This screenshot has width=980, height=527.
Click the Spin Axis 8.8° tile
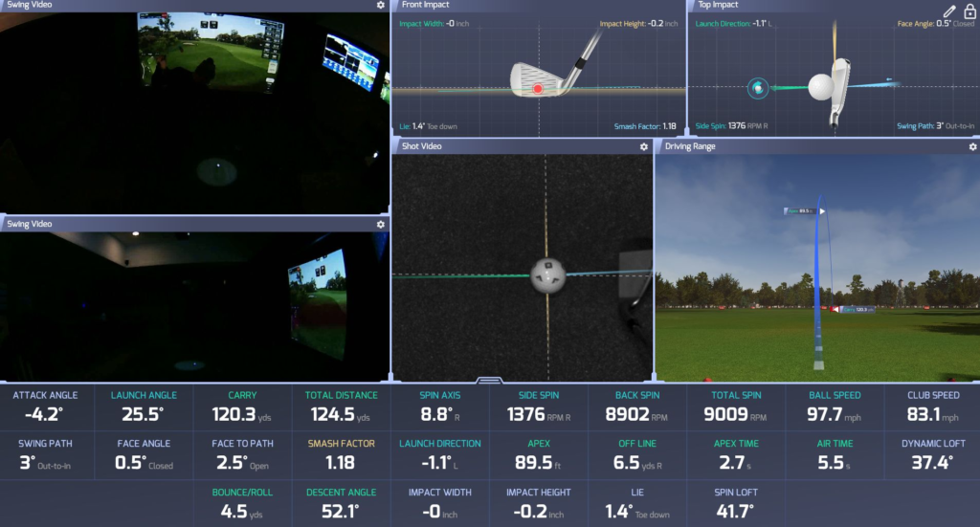(439, 407)
